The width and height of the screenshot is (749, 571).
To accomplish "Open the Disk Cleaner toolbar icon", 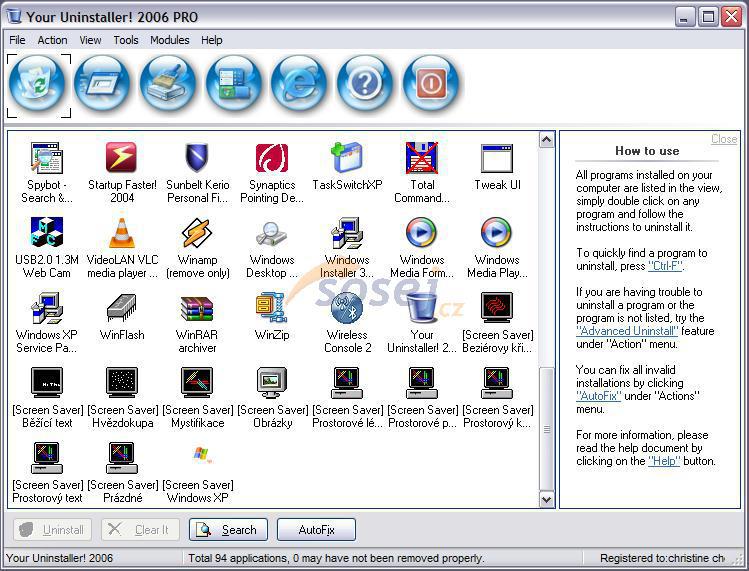I will [x=168, y=85].
